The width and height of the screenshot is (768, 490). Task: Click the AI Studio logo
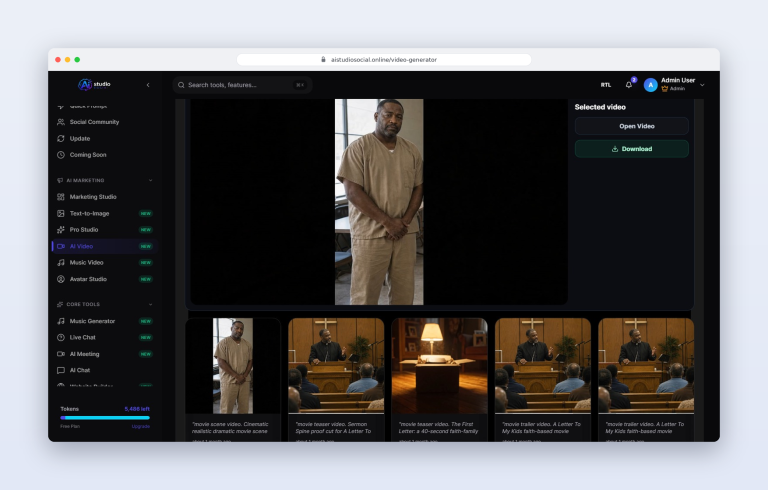tap(94, 85)
